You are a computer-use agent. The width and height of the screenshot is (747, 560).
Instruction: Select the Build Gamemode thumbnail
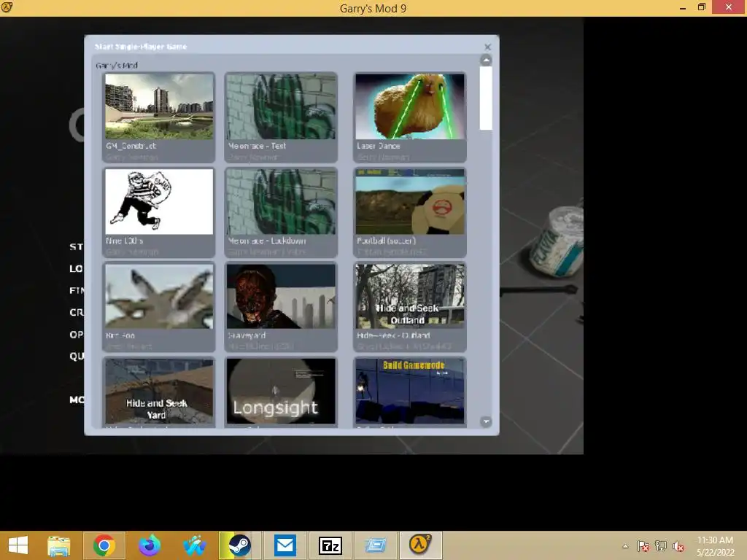click(x=410, y=391)
